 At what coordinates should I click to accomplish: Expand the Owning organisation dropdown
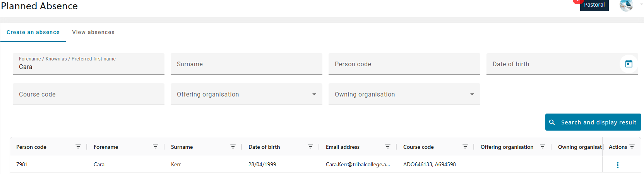[472, 94]
